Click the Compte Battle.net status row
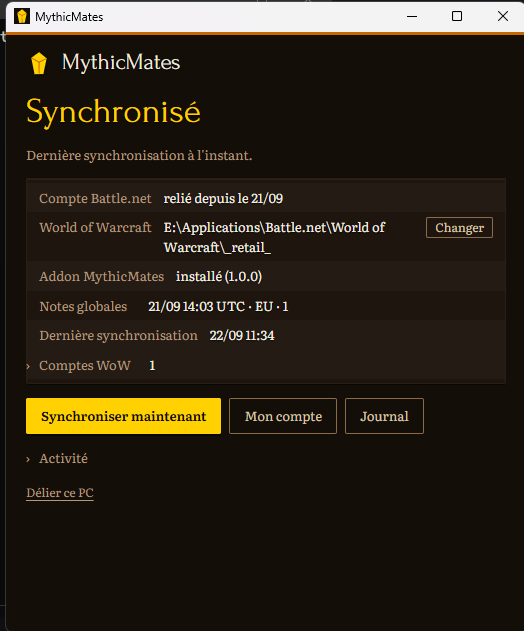The width and height of the screenshot is (524, 631). click(266, 198)
